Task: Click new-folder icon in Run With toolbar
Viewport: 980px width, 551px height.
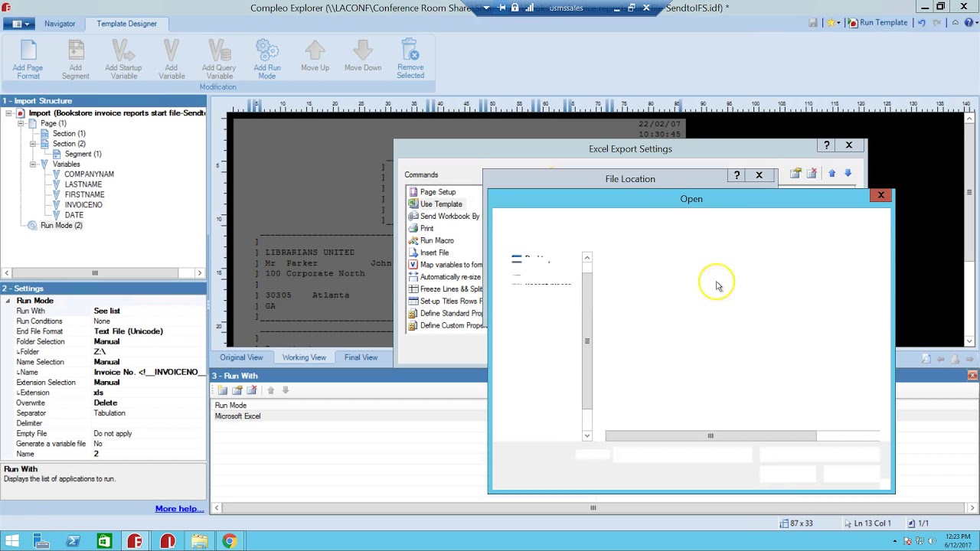Action: coord(223,390)
